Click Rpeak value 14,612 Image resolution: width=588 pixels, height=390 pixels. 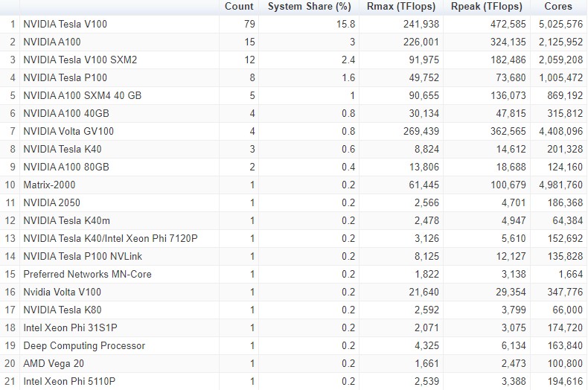pyautogui.click(x=511, y=150)
